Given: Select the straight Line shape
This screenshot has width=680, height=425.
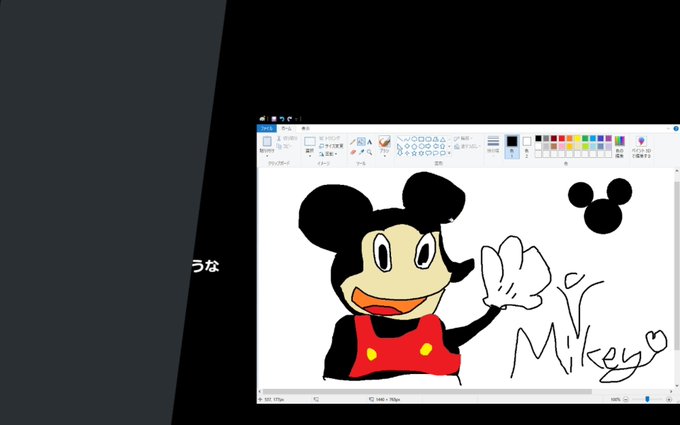Looking at the screenshot, I should tap(400, 139).
